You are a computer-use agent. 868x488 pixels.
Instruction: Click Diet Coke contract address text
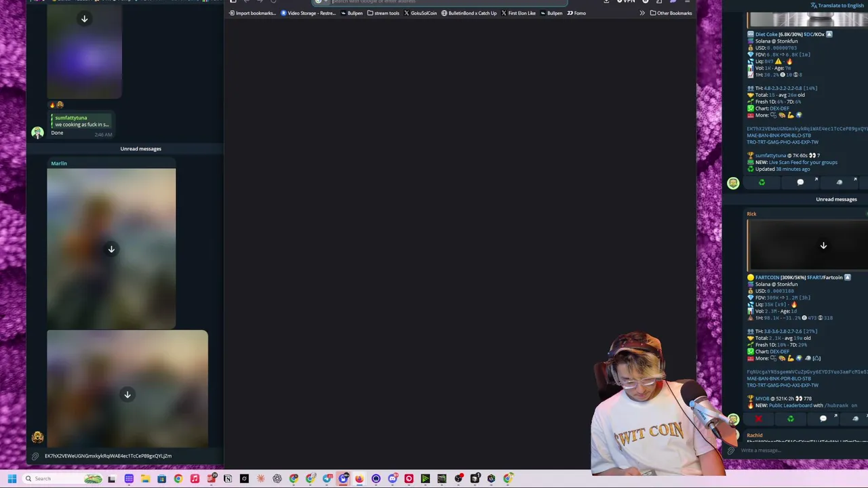pyautogui.click(x=807, y=129)
